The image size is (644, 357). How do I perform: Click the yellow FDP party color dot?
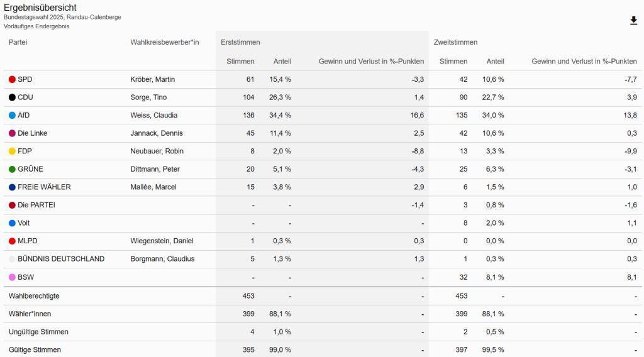(x=12, y=151)
